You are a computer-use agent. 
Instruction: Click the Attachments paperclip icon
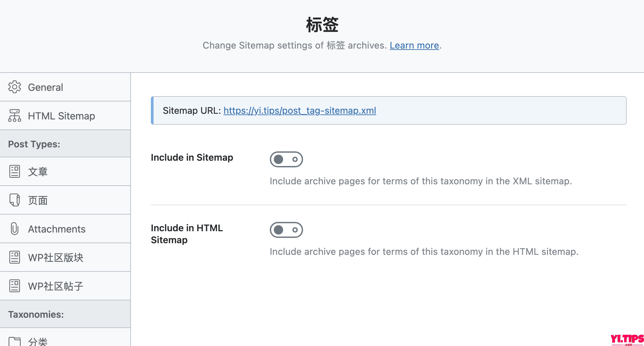15,229
